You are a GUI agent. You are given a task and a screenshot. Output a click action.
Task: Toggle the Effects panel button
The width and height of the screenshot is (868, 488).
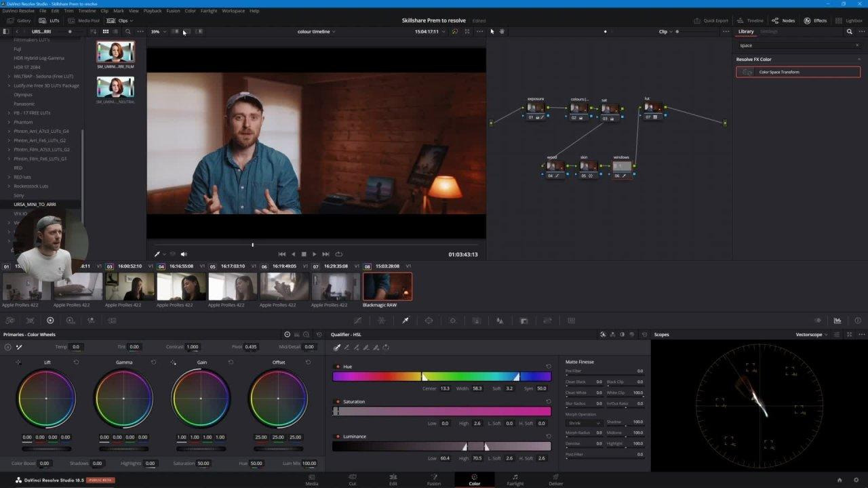click(x=815, y=20)
